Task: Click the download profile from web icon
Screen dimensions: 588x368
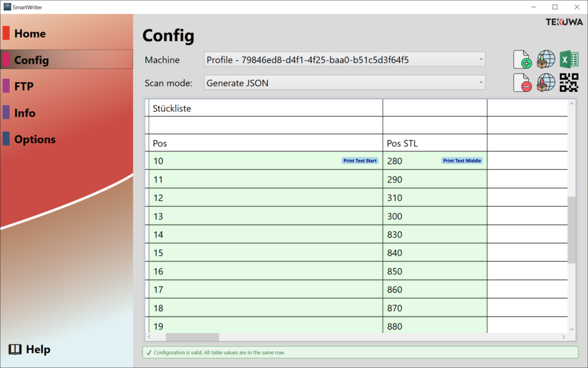Action: (546, 59)
